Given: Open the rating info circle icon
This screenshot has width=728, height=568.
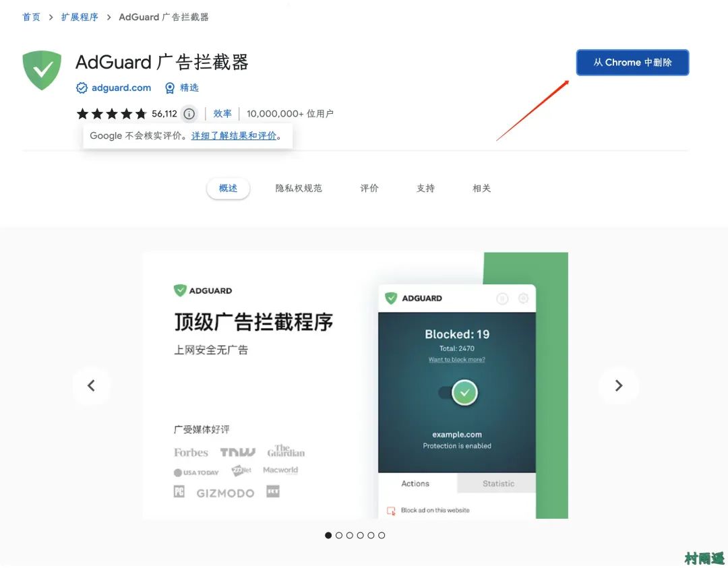Looking at the screenshot, I should 189,114.
